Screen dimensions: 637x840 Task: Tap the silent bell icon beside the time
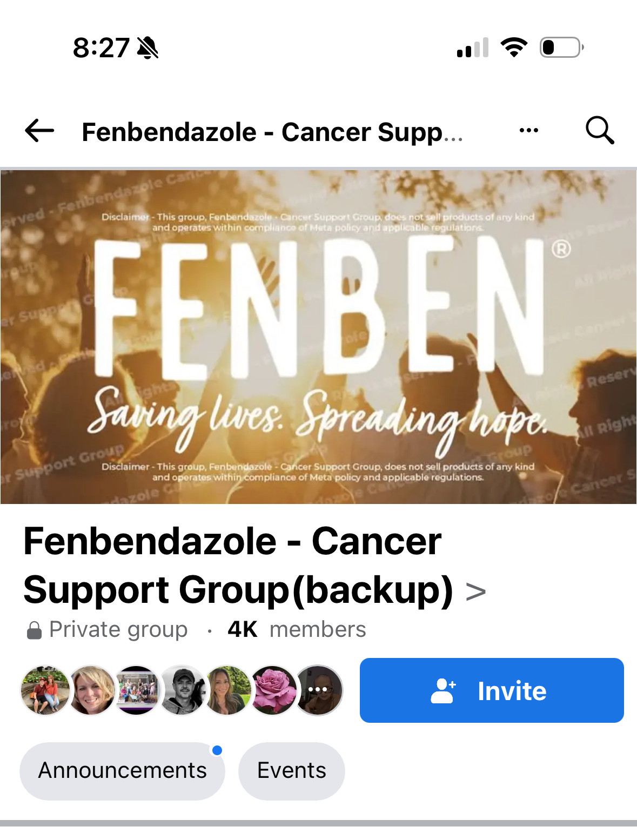[147, 48]
